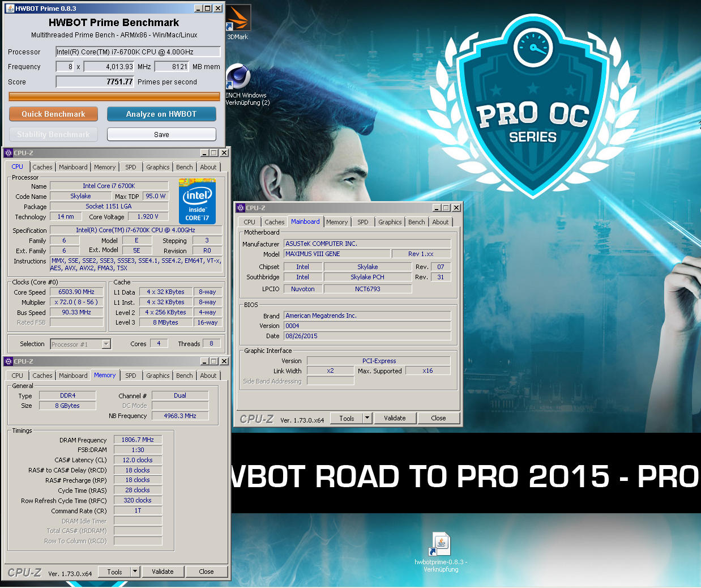701x588 pixels.
Task: Switch to CPU tab in the CPU-Z Memory window
Action: point(18,376)
